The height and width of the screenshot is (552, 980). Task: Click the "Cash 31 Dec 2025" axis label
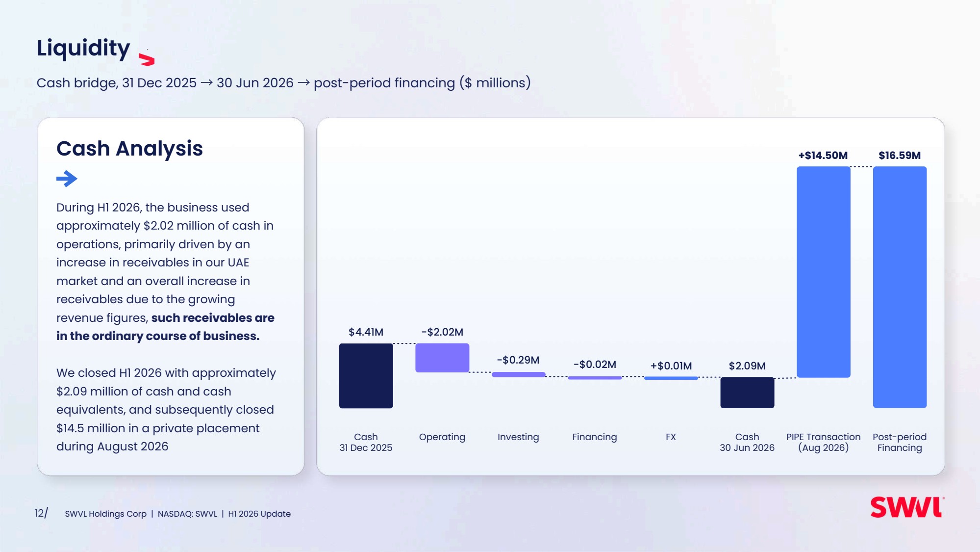[x=366, y=442]
